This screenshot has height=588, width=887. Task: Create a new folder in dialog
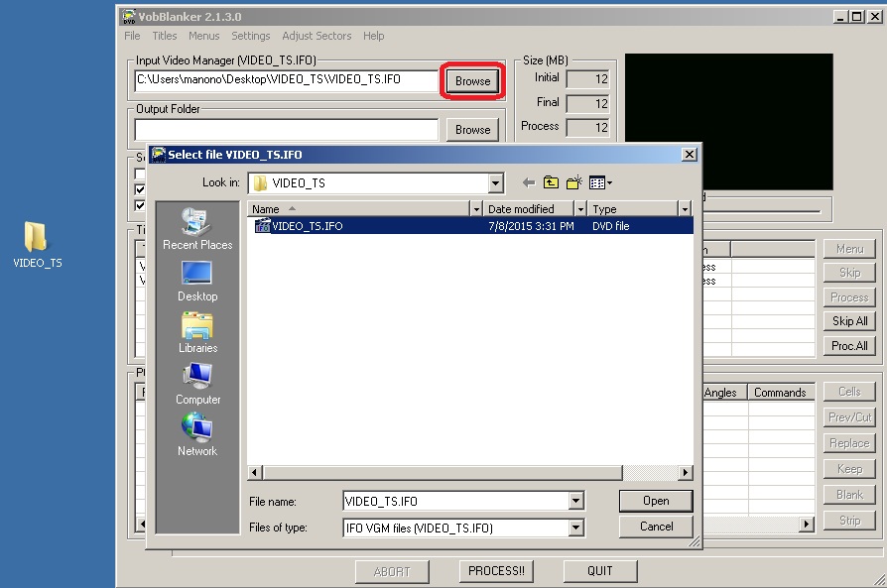pyautogui.click(x=573, y=182)
